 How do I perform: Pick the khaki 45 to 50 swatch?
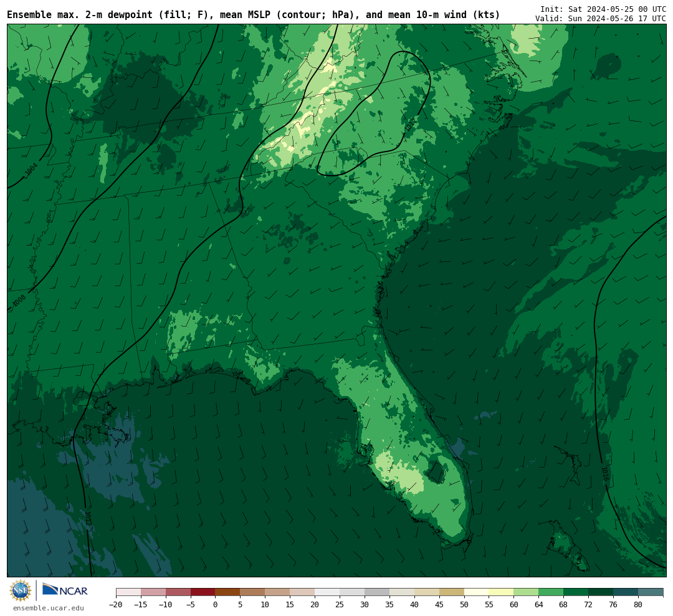pos(452,592)
